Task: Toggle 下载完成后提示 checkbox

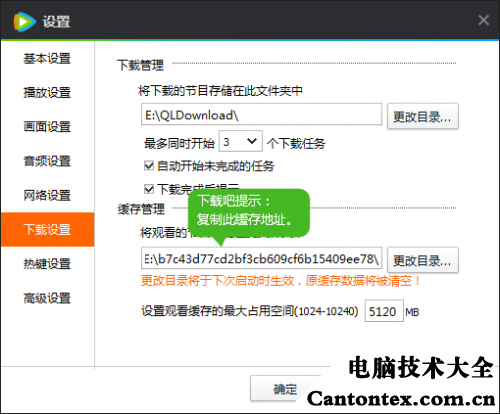Action: click(x=149, y=189)
